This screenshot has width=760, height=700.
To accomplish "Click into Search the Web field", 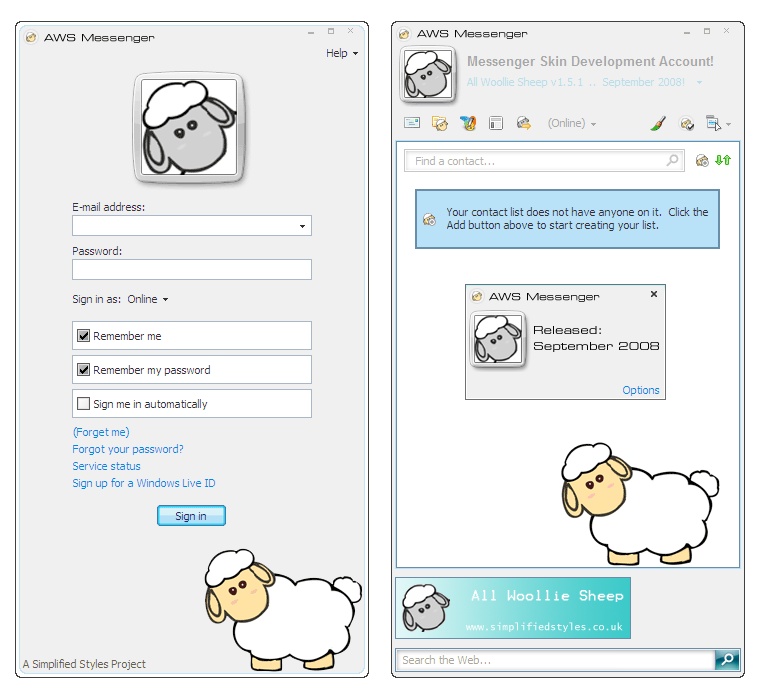I will (555, 660).
